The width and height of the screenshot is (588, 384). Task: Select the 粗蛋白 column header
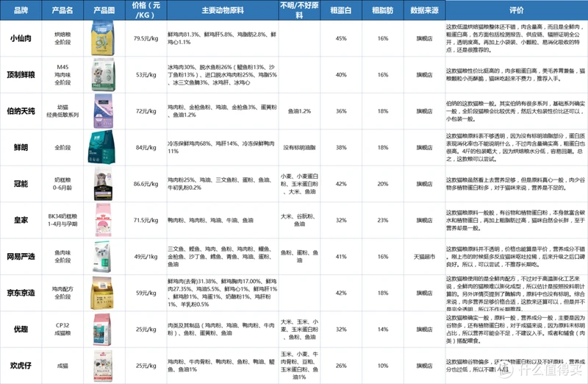pyautogui.click(x=341, y=10)
